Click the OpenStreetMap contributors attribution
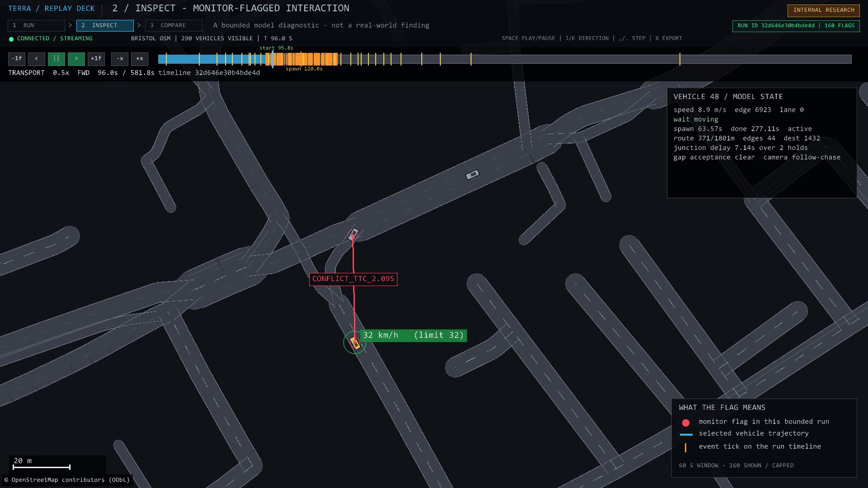The width and height of the screenshot is (868, 488). click(x=67, y=480)
